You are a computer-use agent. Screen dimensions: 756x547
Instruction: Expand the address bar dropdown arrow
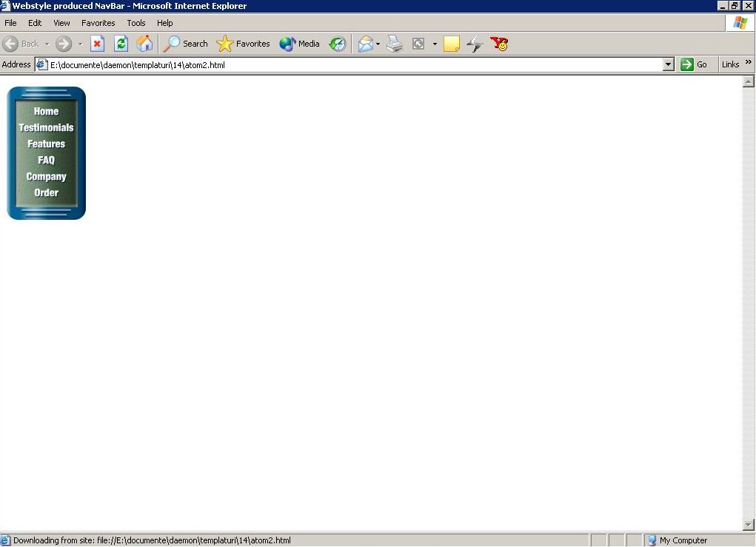tap(669, 64)
